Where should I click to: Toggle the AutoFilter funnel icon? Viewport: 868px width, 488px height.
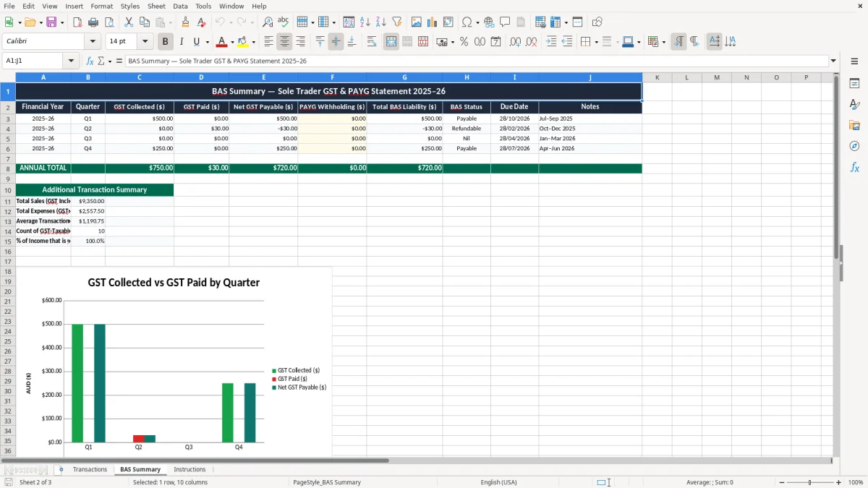click(396, 22)
